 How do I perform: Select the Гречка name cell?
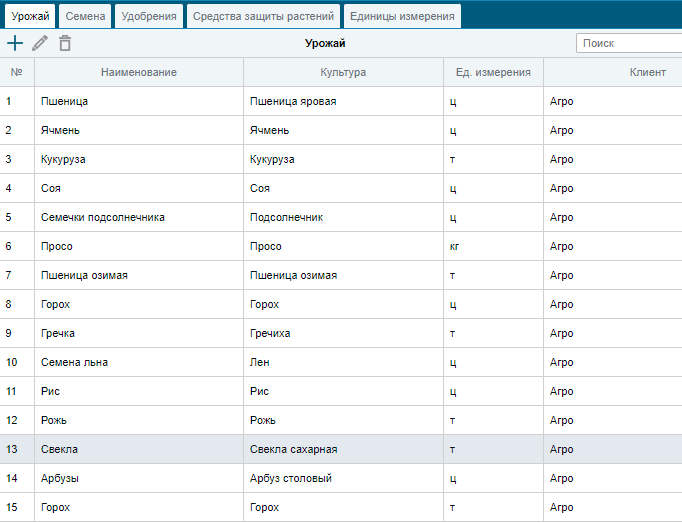139,333
